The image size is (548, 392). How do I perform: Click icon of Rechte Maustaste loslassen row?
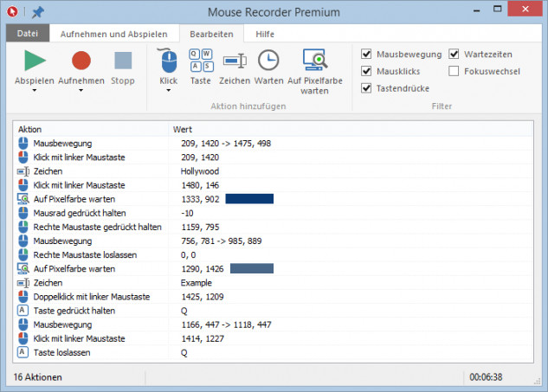click(x=23, y=254)
